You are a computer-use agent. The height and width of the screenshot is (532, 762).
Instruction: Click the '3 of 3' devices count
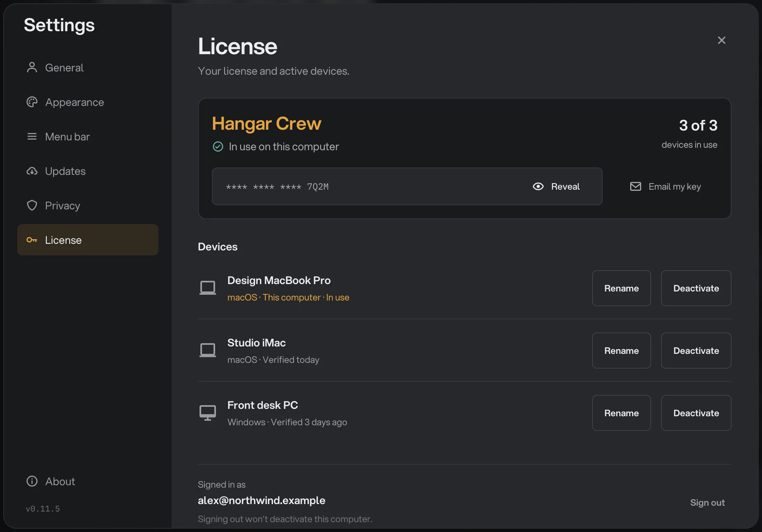[698, 125]
